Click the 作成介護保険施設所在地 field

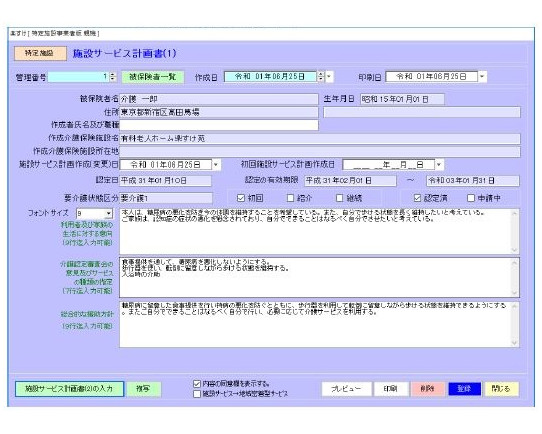320,152
